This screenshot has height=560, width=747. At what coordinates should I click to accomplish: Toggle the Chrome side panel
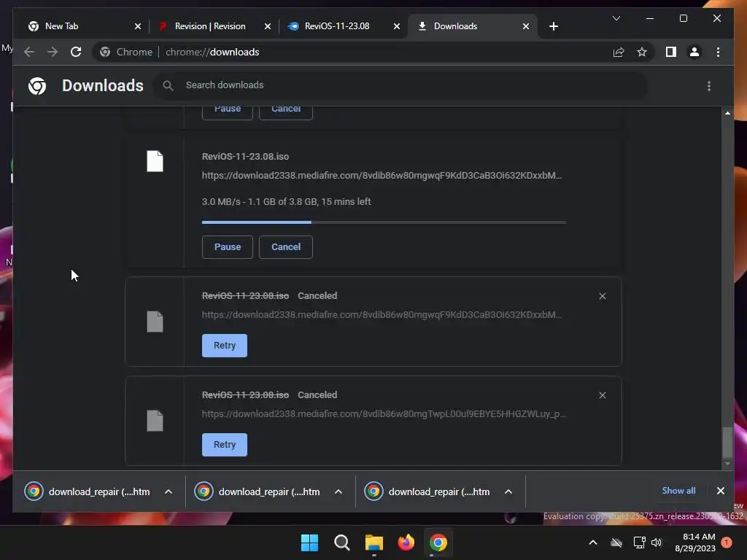pos(671,52)
